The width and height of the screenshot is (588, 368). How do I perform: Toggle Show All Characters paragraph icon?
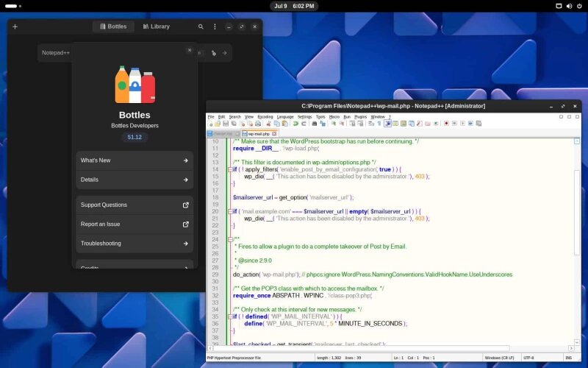coord(379,123)
